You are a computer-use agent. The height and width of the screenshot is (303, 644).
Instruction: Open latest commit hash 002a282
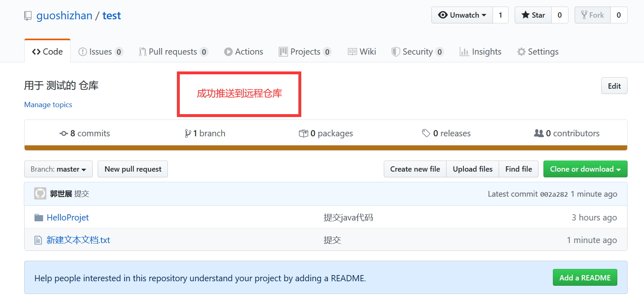click(554, 194)
